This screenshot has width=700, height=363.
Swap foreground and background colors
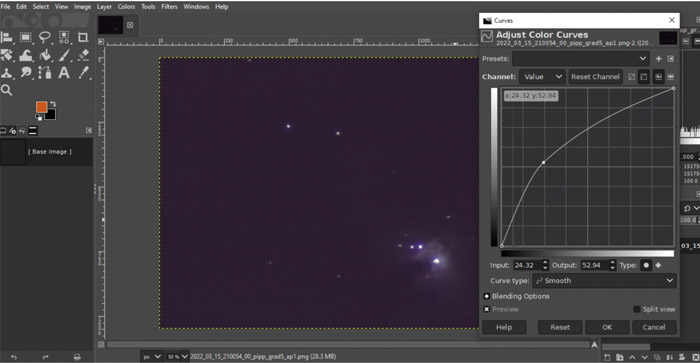53,104
